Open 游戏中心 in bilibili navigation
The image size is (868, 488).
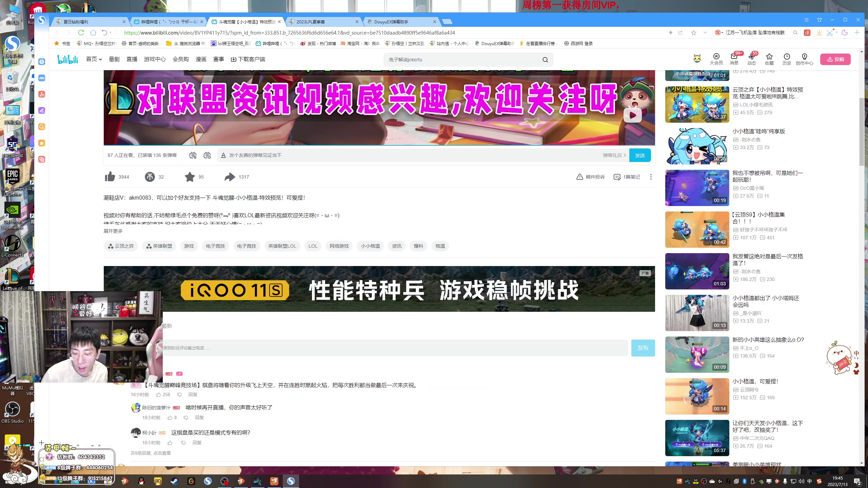click(x=155, y=59)
